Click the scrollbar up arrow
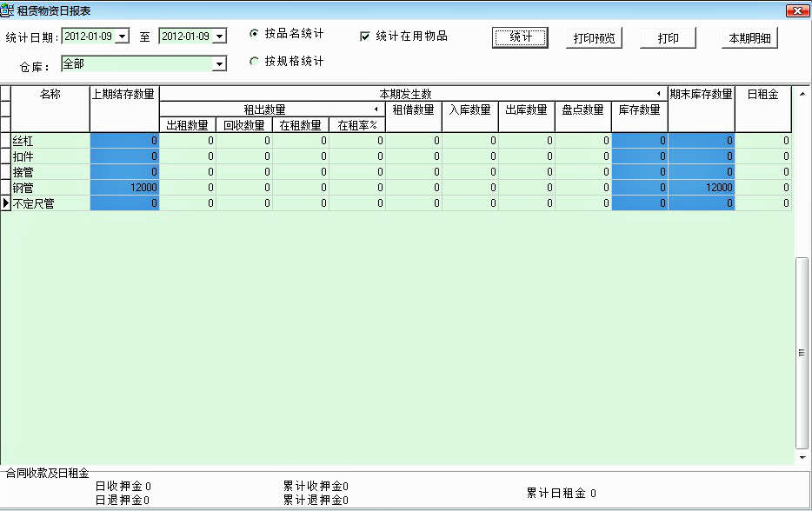This screenshot has height=511, width=812. click(802, 94)
